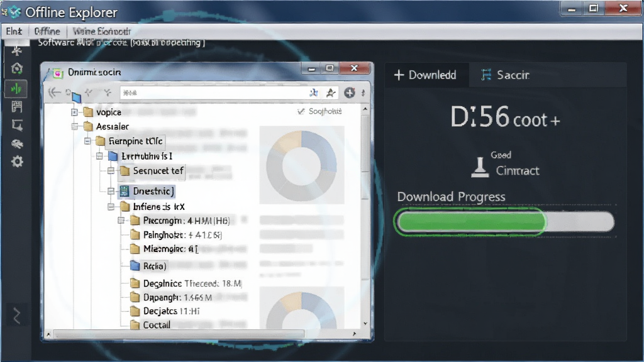Viewport: 644px width, 362px height.
Task: Open the overflow dots in inner toolbar
Action: point(363,93)
